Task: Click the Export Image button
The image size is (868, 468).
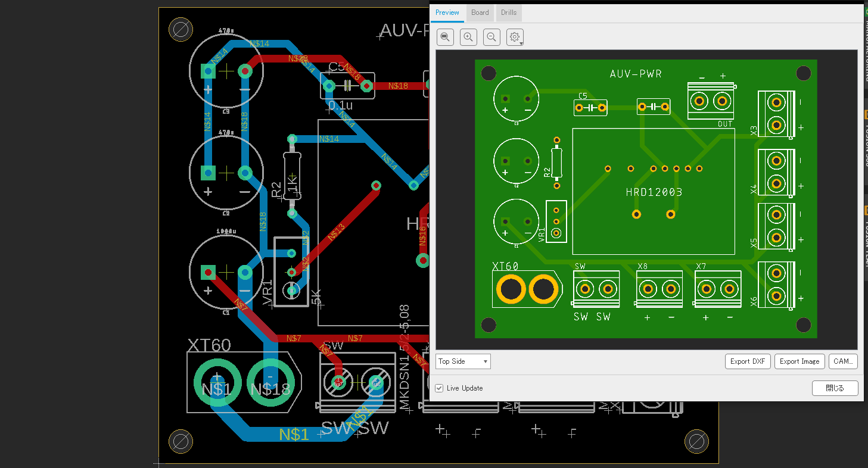Action: click(x=799, y=361)
